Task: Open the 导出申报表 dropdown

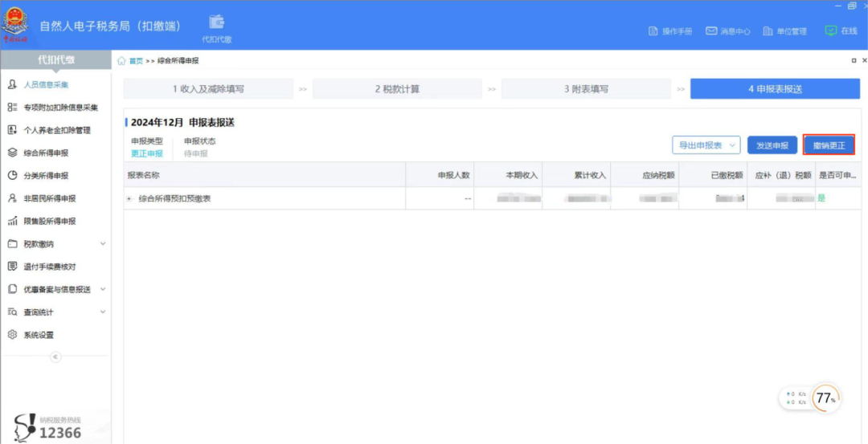Action: (x=706, y=145)
